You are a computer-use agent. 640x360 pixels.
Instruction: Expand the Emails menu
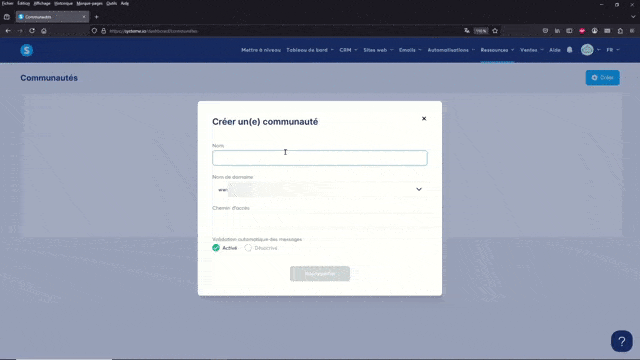point(410,50)
